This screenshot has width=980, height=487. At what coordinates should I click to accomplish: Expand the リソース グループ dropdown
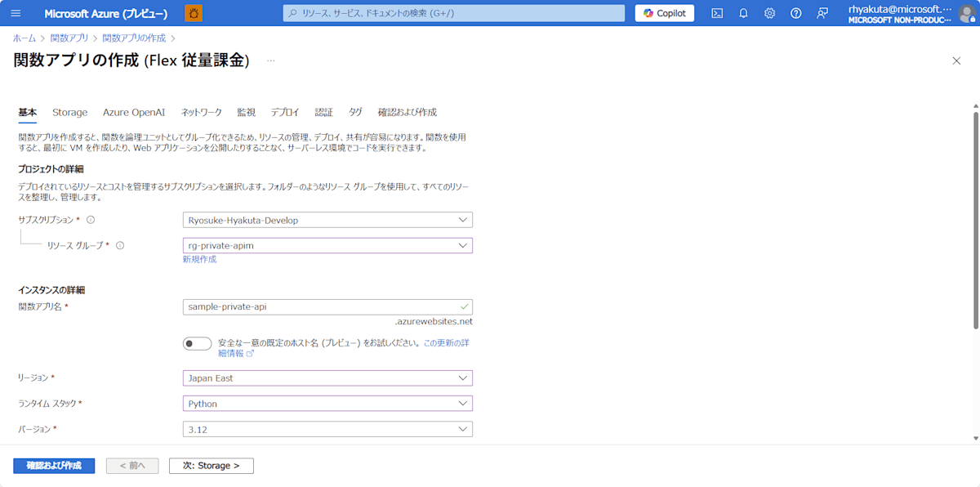[327, 245]
